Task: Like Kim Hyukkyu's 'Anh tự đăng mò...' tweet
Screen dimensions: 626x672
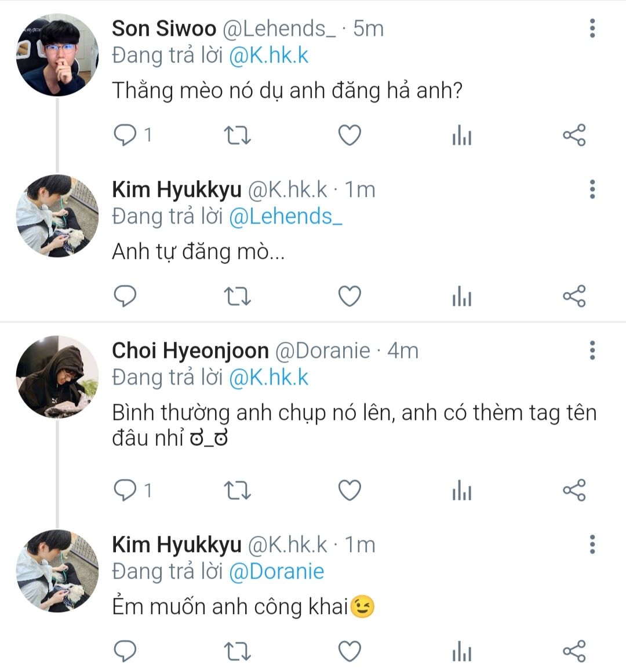Action: click(x=350, y=297)
